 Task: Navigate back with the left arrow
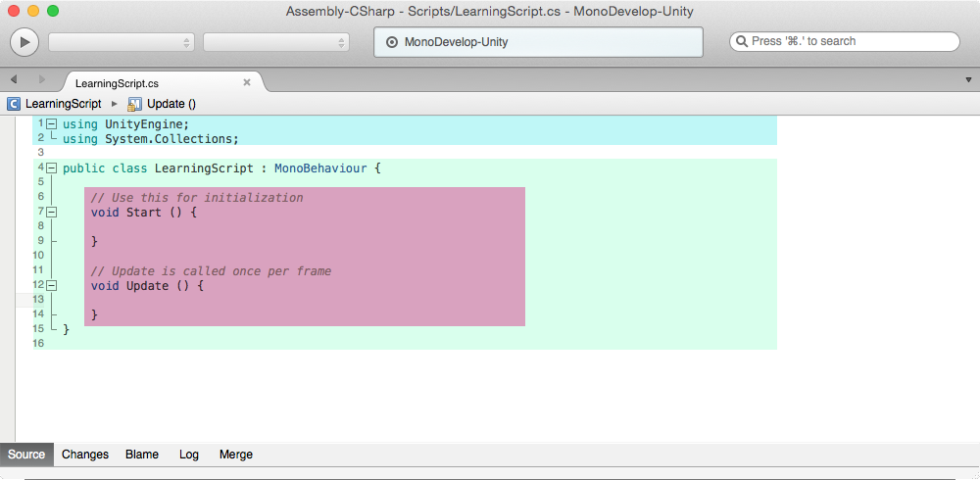point(14,79)
